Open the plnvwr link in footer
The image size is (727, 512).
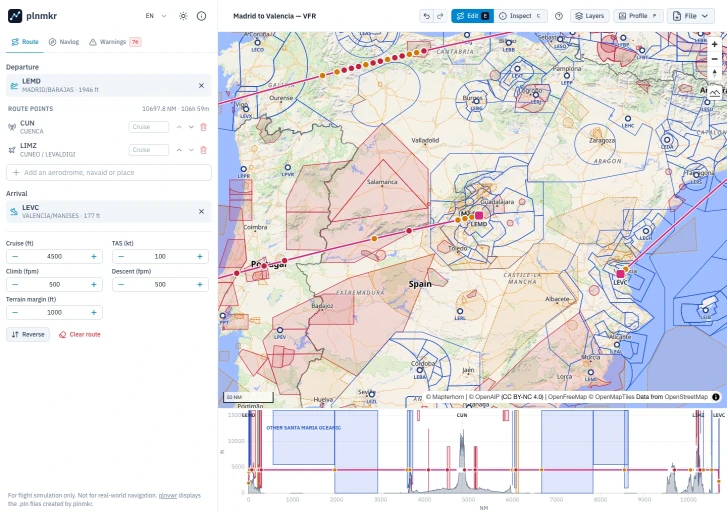point(168,495)
